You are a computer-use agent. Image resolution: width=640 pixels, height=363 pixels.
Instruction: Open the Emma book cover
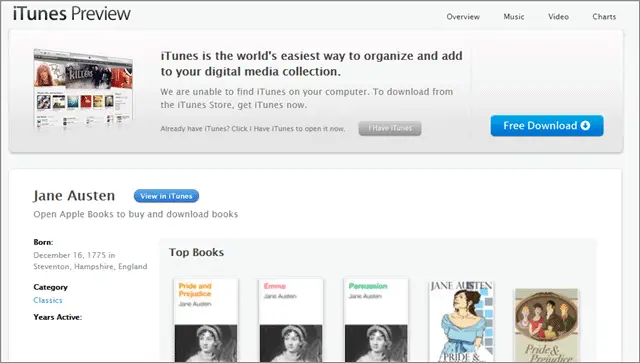[291, 320]
